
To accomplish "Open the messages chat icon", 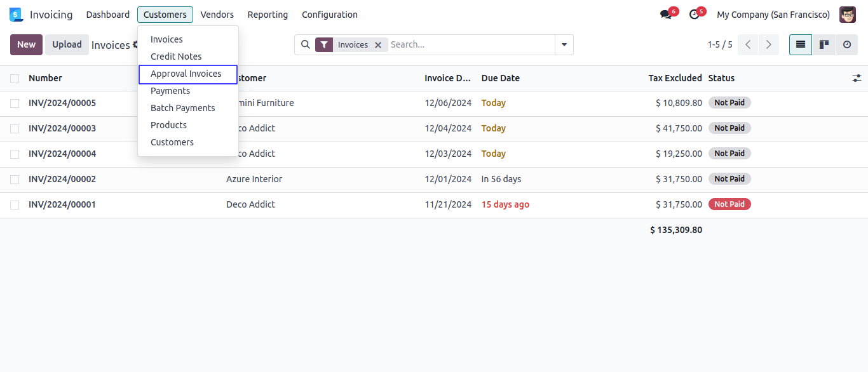I will (665, 15).
